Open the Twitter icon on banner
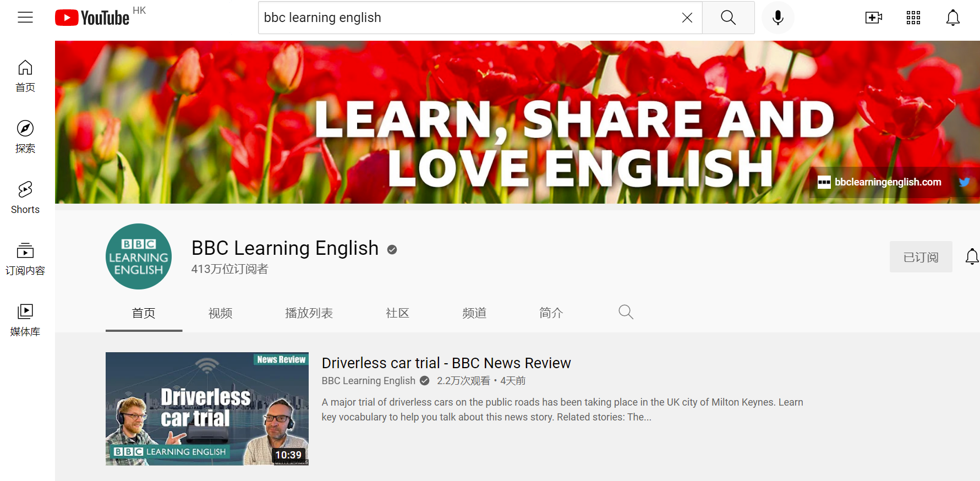This screenshot has width=980, height=481. [964, 182]
